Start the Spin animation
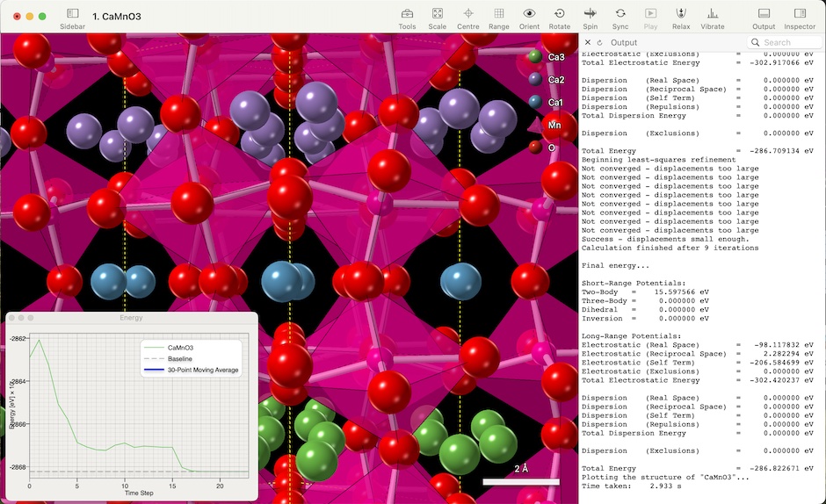The image size is (826, 504). pyautogui.click(x=590, y=14)
